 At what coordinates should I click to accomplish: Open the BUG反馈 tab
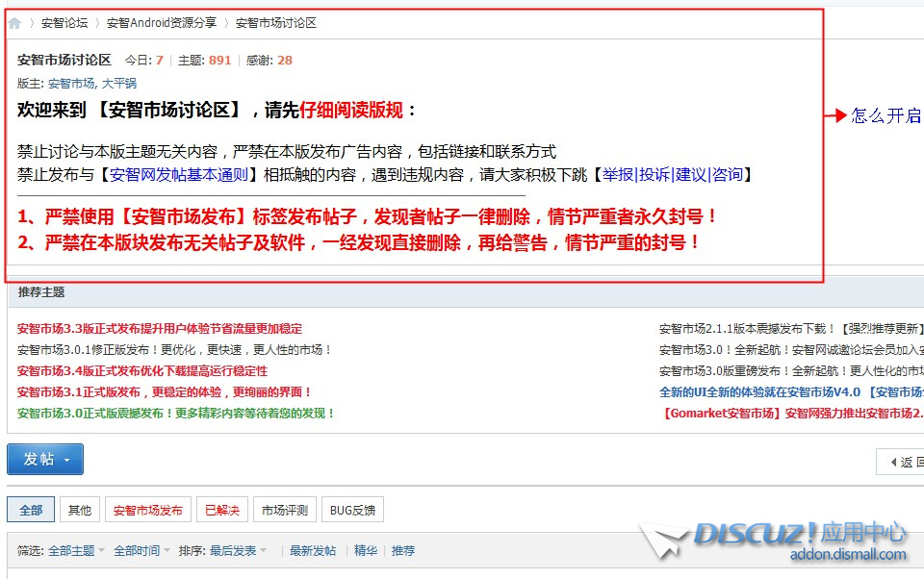tap(352, 510)
